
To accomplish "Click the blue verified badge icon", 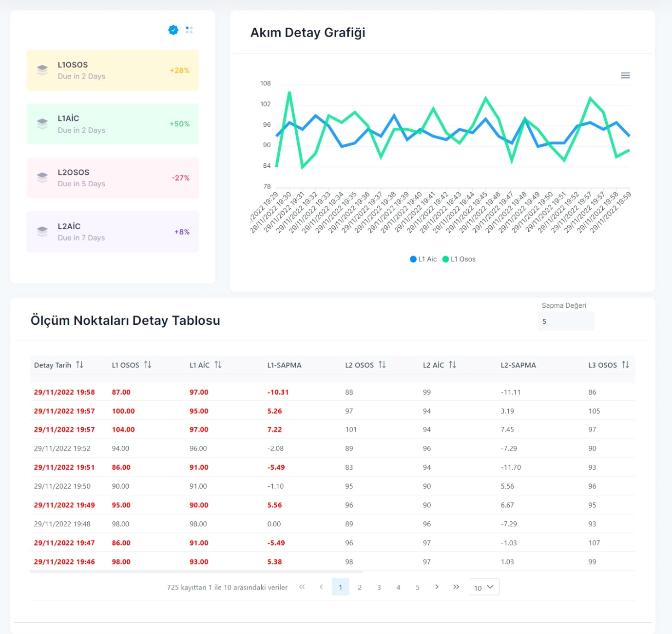I will [173, 30].
